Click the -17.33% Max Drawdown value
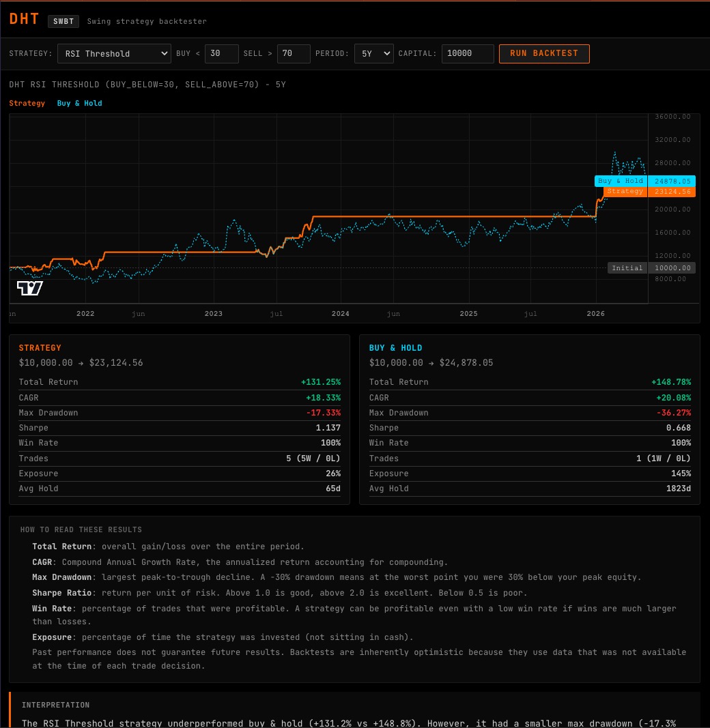Viewport: 710px width, 728px height. tap(324, 413)
